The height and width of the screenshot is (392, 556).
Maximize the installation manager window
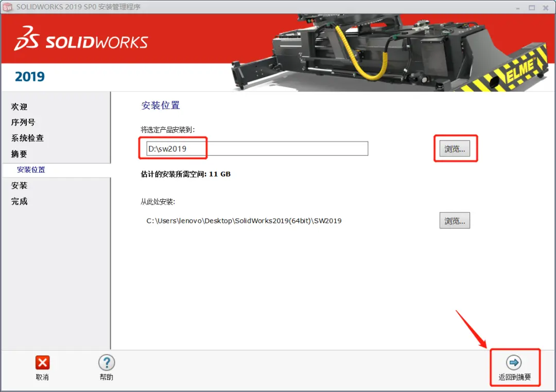532,7
